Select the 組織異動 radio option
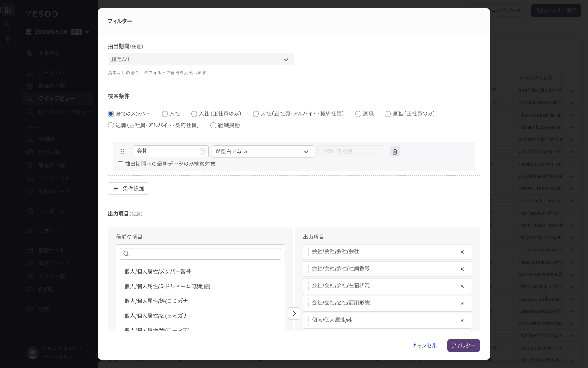The image size is (588, 368). point(213,125)
